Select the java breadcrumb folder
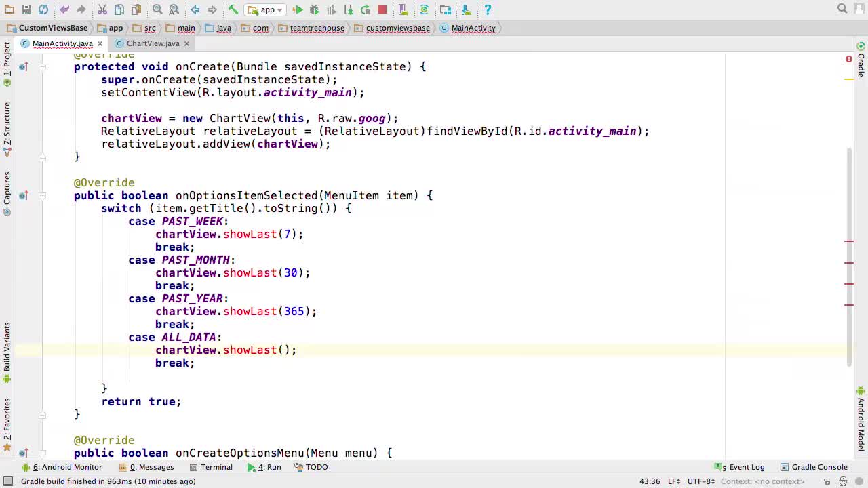Image resolution: width=868 pixels, height=488 pixels. click(218, 28)
